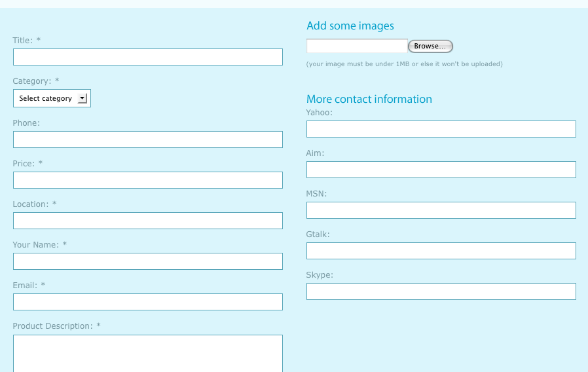Click the 'Price: *' label

click(x=28, y=164)
